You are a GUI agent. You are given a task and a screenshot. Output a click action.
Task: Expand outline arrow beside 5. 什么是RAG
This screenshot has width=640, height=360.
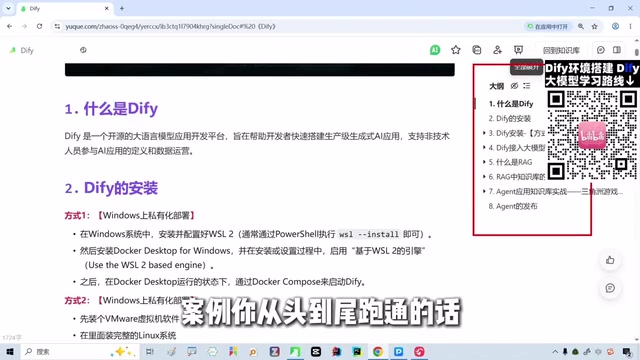[484, 162]
